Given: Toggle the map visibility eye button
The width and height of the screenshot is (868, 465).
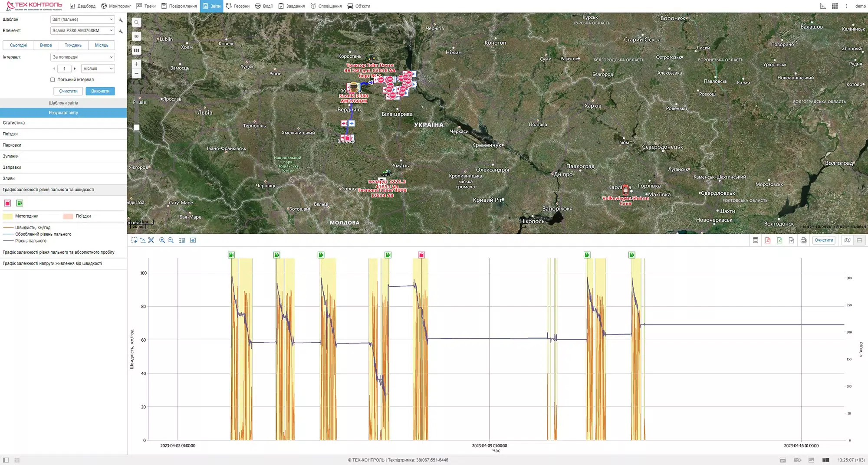Looking at the screenshot, I should 136,36.
